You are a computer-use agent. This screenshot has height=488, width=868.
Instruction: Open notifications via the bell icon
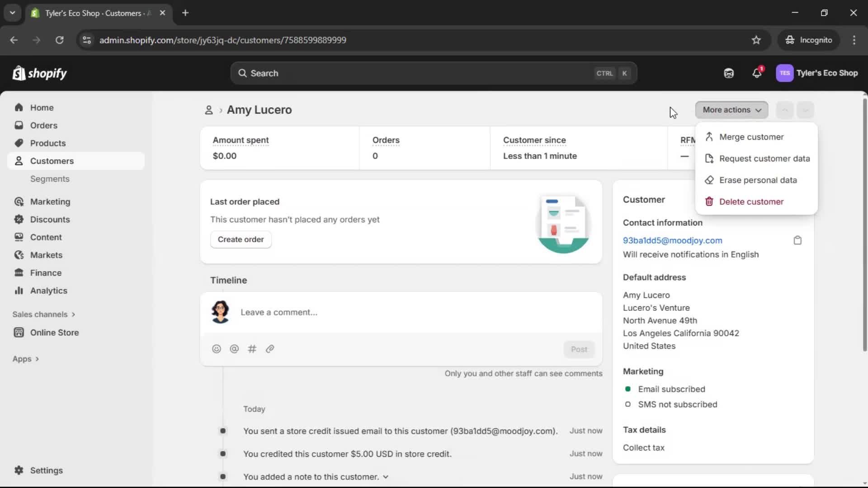[x=757, y=73]
